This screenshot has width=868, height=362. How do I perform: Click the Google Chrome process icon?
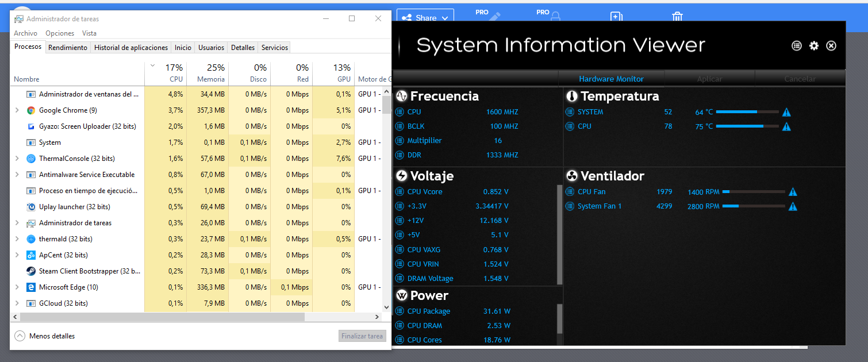[x=31, y=110]
